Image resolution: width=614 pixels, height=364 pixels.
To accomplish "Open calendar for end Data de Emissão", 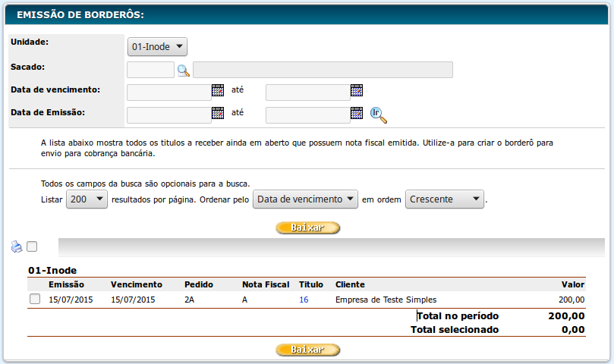I will pyautogui.click(x=357, y=114).
